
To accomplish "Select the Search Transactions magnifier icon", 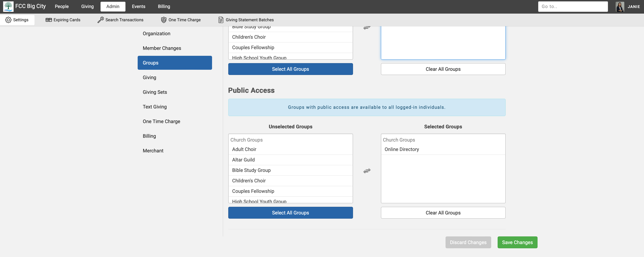I will pos(101,20).
